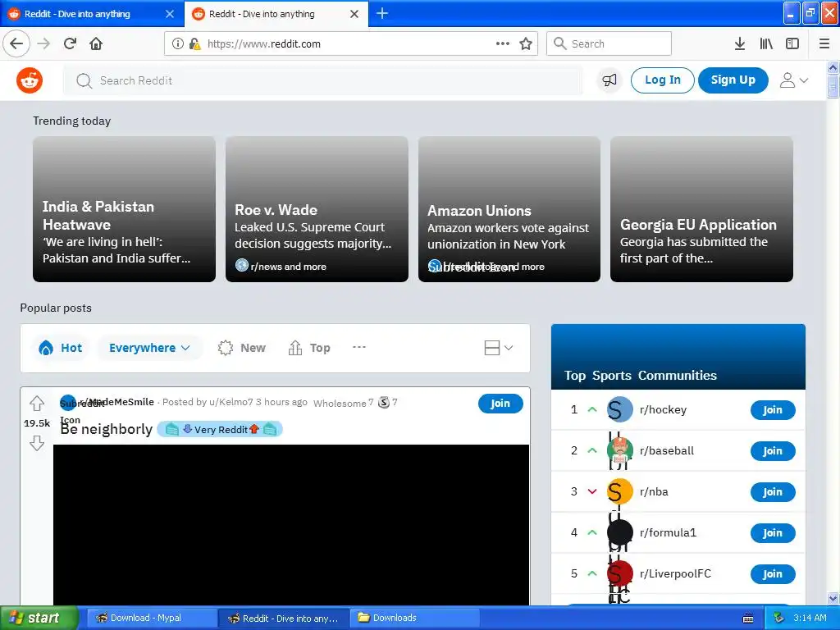The image size is (840, 630).
Task: Open the Library bookmarks icon
Action: 766,43
